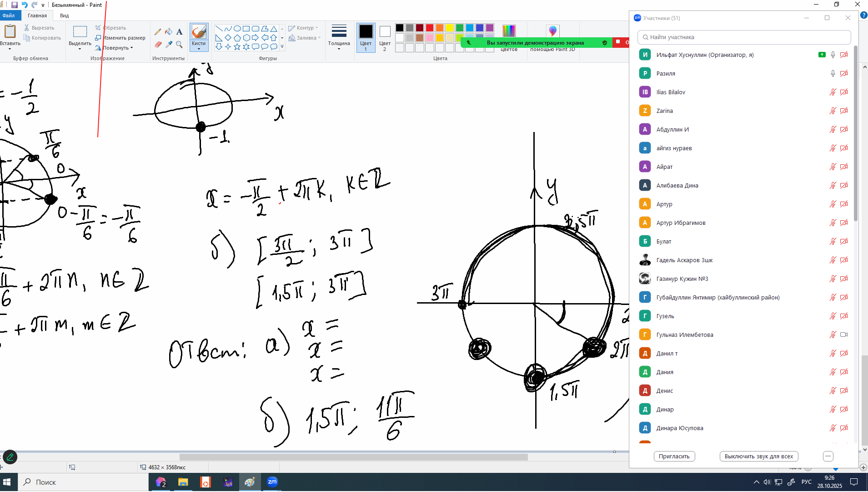
Task: Toggle Zarina's muted microphone icon
Action: [833, 111]
